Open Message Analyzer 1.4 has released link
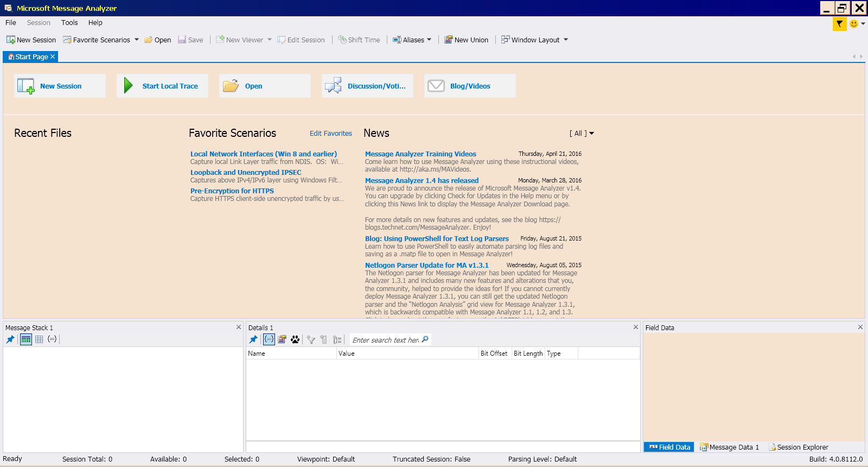 pos(422,181)
